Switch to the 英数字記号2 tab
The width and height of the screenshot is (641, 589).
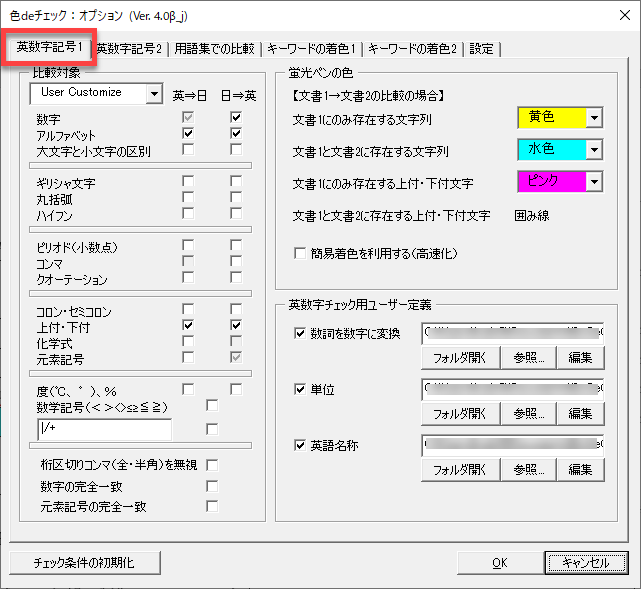coord(130,48)
